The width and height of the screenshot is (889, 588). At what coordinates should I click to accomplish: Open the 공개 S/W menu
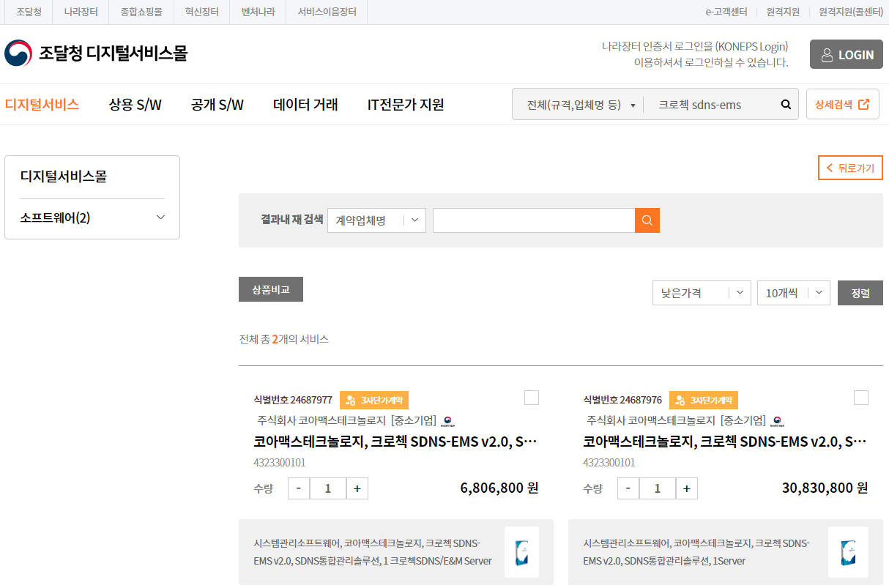pyautogui.click(x=217, y=105)
